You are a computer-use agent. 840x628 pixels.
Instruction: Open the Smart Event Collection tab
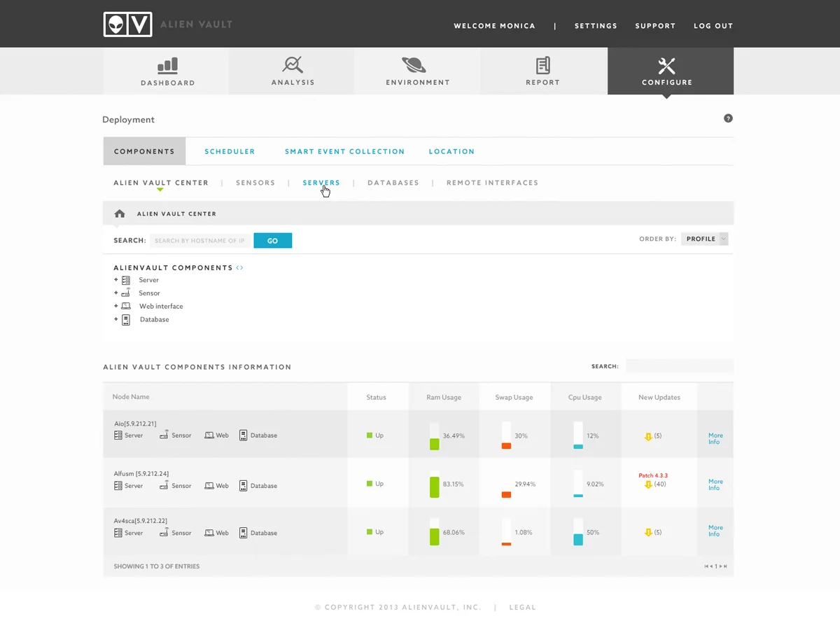point(344,151)
